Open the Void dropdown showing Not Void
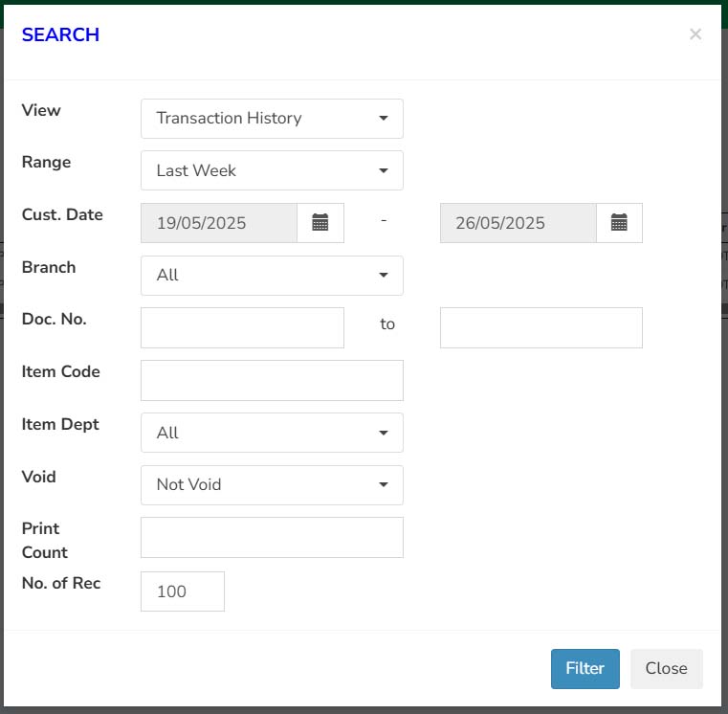The height and width of the screenshot is (714, 728). click(x=272, y=485)
